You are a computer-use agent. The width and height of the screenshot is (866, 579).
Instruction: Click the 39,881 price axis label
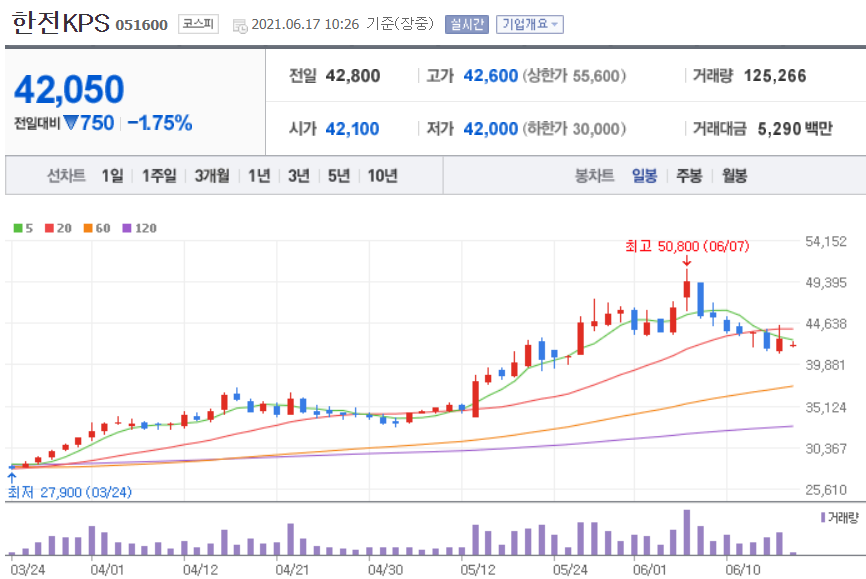[x=826, y=365]
